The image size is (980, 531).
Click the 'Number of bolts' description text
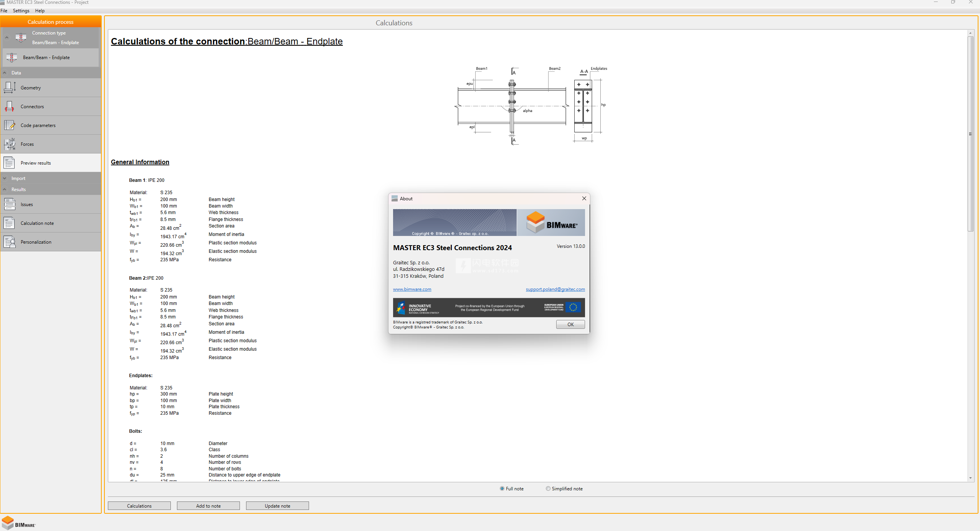[x=225, y=469]
